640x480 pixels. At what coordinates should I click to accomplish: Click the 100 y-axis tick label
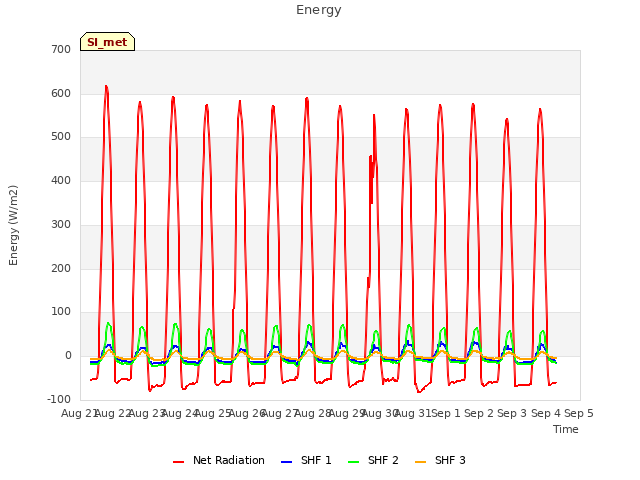[x=61, y=312]
